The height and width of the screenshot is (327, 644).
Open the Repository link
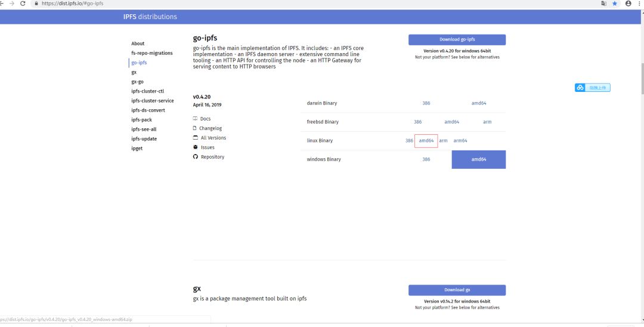pos(212,157)
